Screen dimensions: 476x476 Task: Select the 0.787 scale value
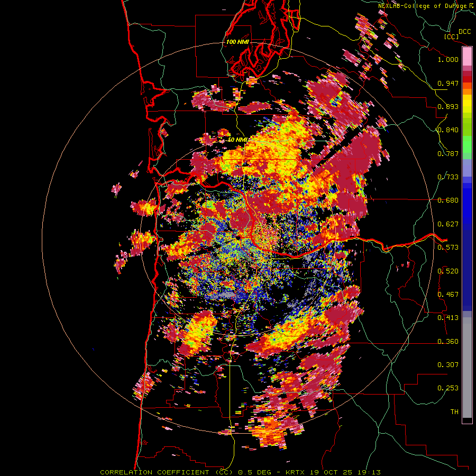448,153
